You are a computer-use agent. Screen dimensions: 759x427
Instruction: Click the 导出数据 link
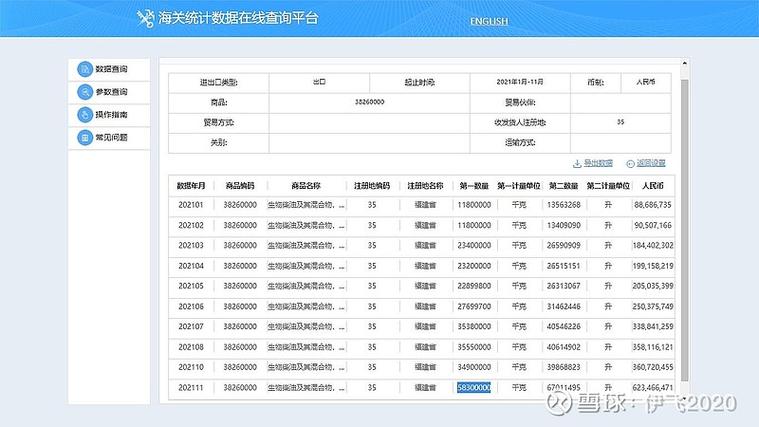click(x=598, y=163)
